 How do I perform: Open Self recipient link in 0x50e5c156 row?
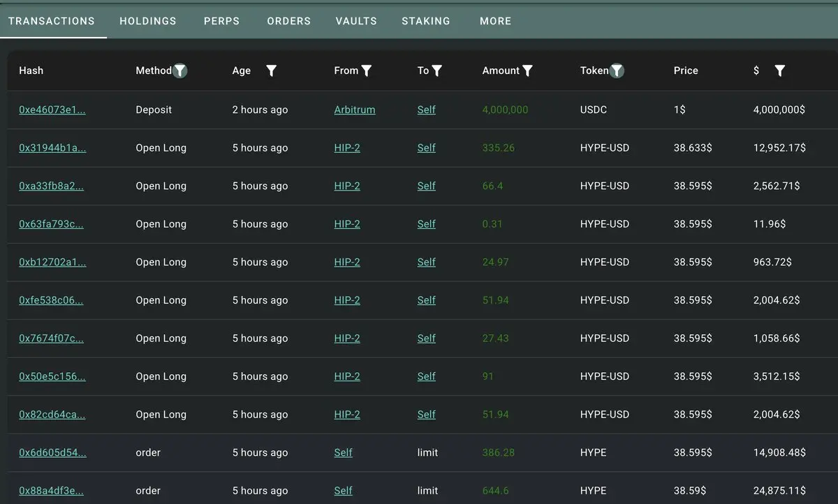coord(427,376)
